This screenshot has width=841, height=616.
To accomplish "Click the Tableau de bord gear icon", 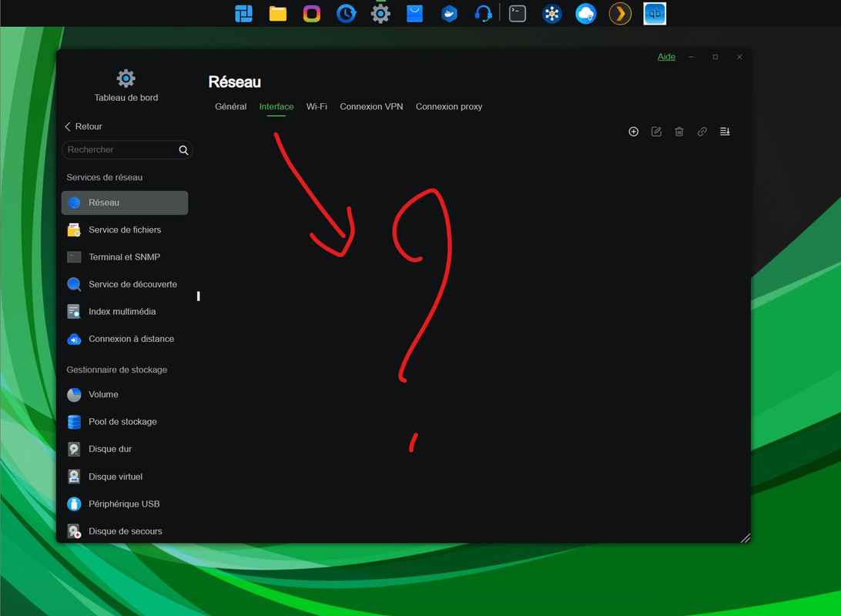I will tap(126, 79).
